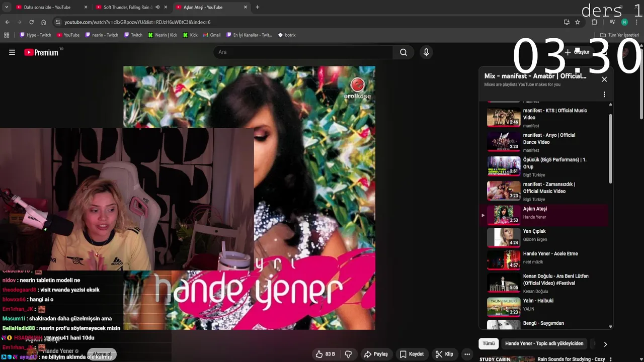Dislike the video with thumbs-down icon
This screenshot has width=644, height=362.
(x=348, y=354)
